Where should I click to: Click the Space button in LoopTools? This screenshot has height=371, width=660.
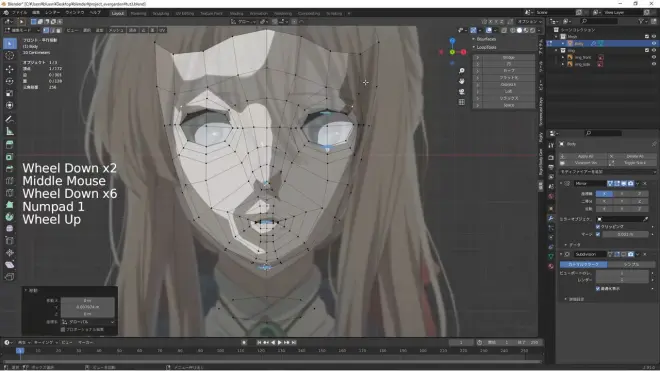(508, 105)
